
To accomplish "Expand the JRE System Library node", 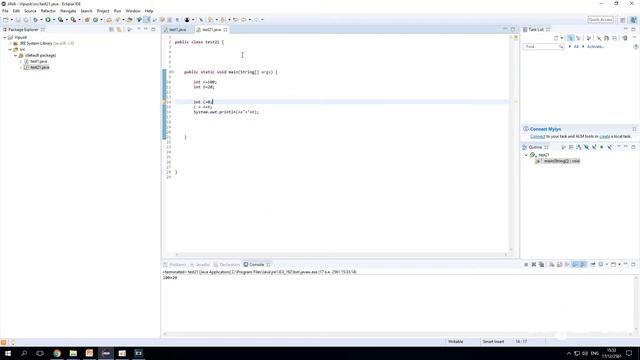I will point(10,43).
